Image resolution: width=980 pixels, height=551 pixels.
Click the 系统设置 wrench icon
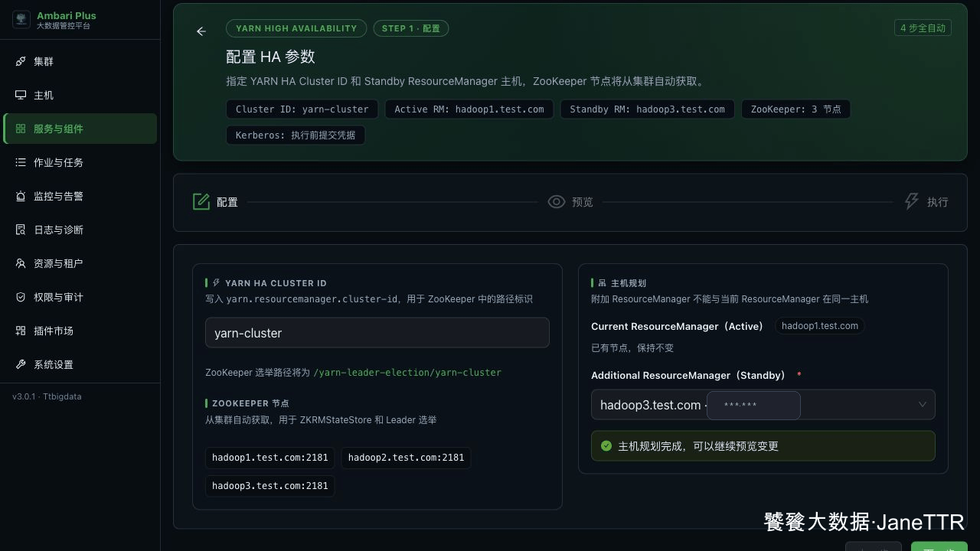click(x=21, y=364)
